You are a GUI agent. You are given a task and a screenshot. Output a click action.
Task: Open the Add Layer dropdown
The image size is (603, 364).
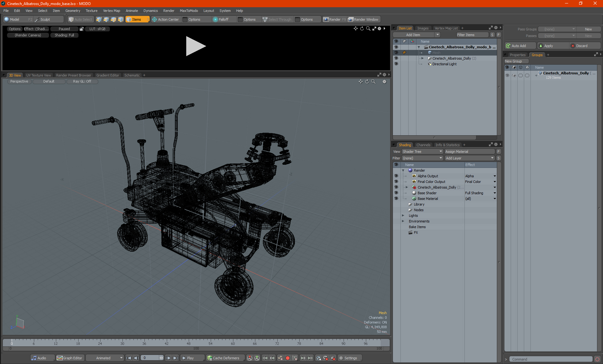470,158
